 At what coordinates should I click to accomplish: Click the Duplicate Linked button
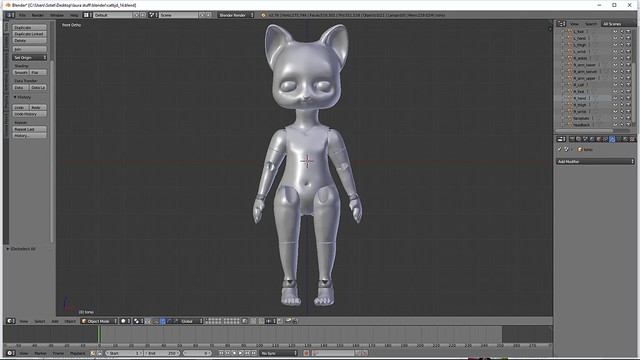[x=29, y=34]
